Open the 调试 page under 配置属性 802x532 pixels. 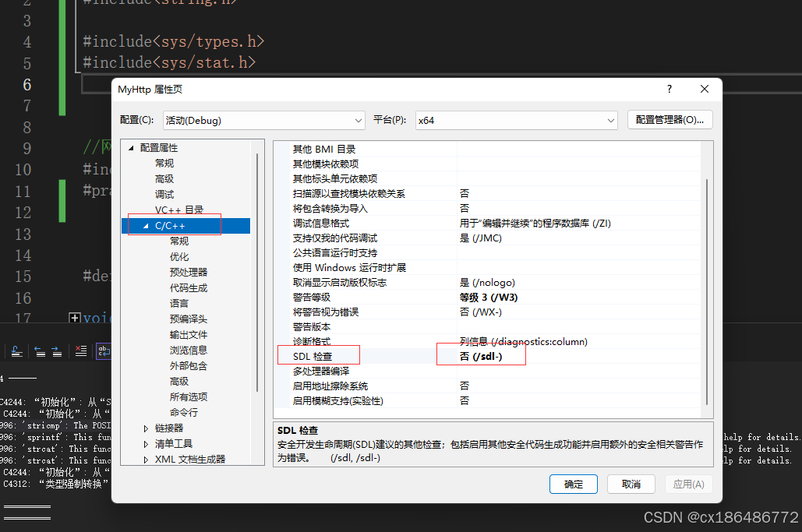163,194
